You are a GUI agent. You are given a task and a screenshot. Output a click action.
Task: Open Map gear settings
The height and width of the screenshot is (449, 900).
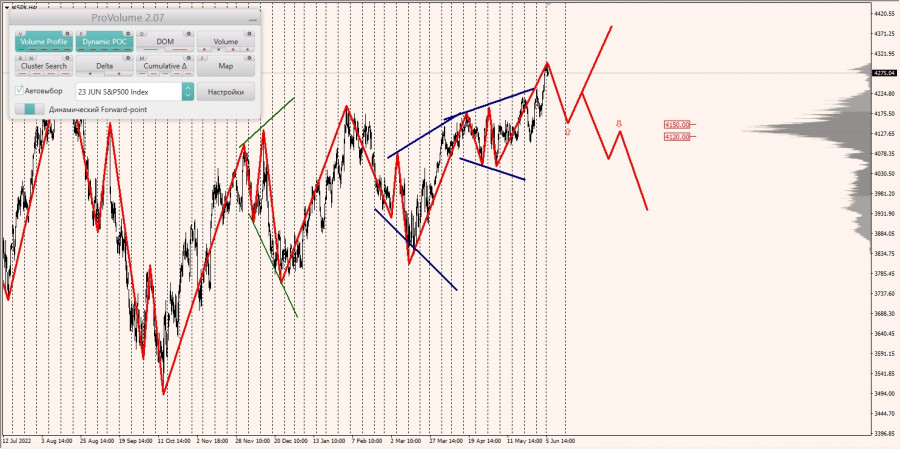coord(250,58)
